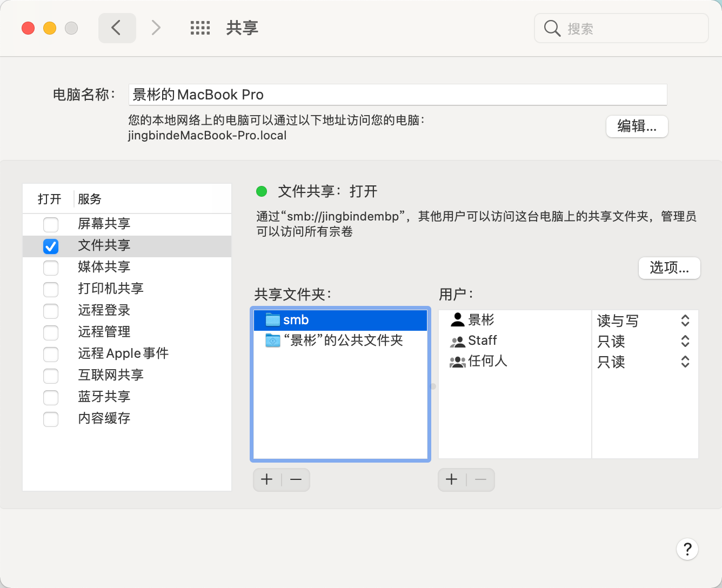
Task: Click the forward navigation arrow
Action: pyautogui.click(x=156, y=28)
